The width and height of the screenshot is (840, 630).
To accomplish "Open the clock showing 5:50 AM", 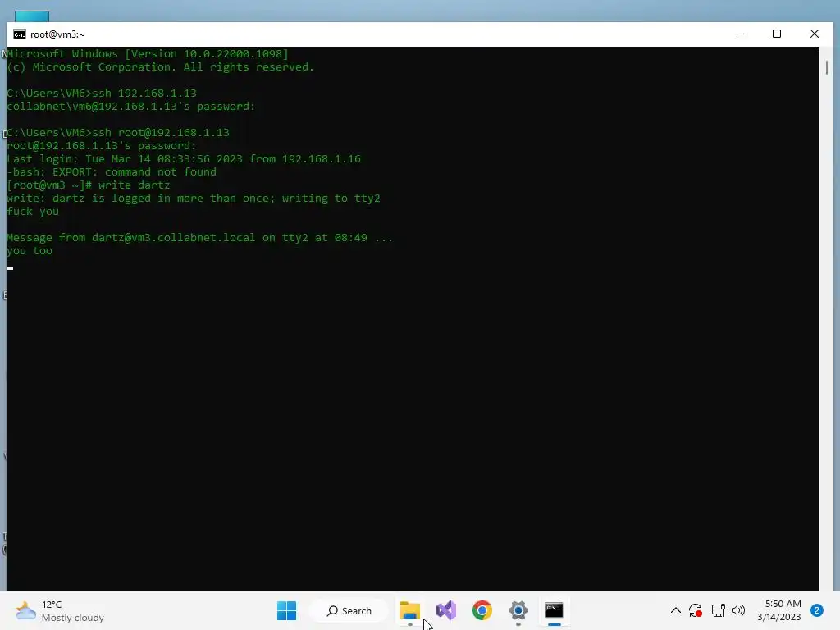I will click(779, 610).
